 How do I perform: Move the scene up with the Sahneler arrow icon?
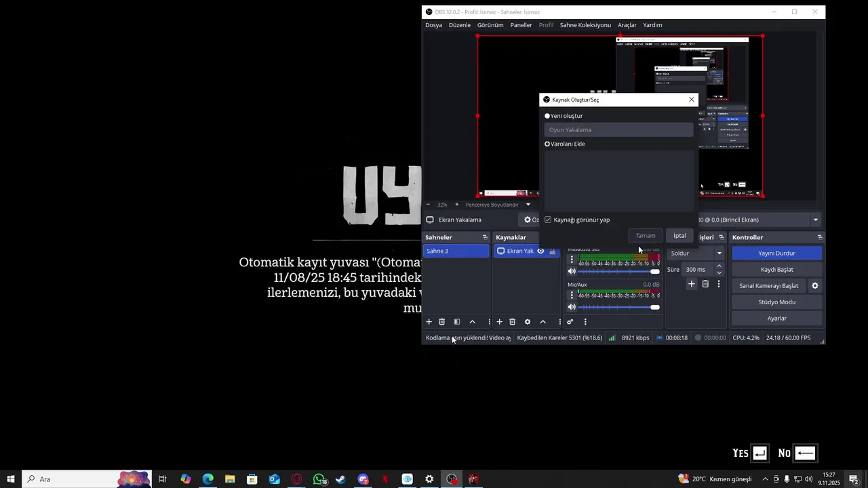click(x=473, y=322)
